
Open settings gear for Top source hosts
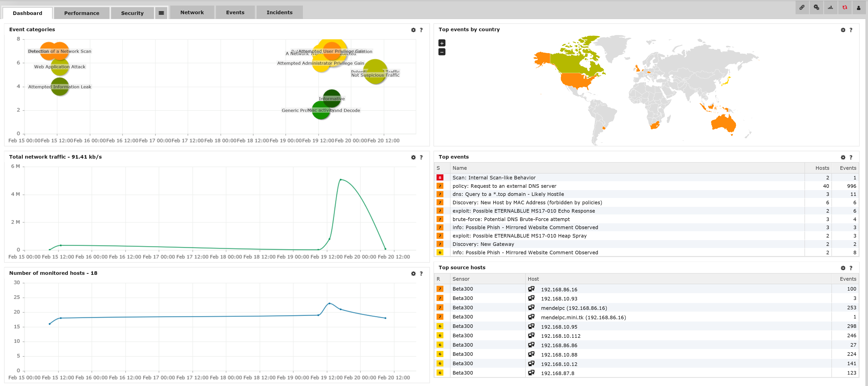click(843, 268)
